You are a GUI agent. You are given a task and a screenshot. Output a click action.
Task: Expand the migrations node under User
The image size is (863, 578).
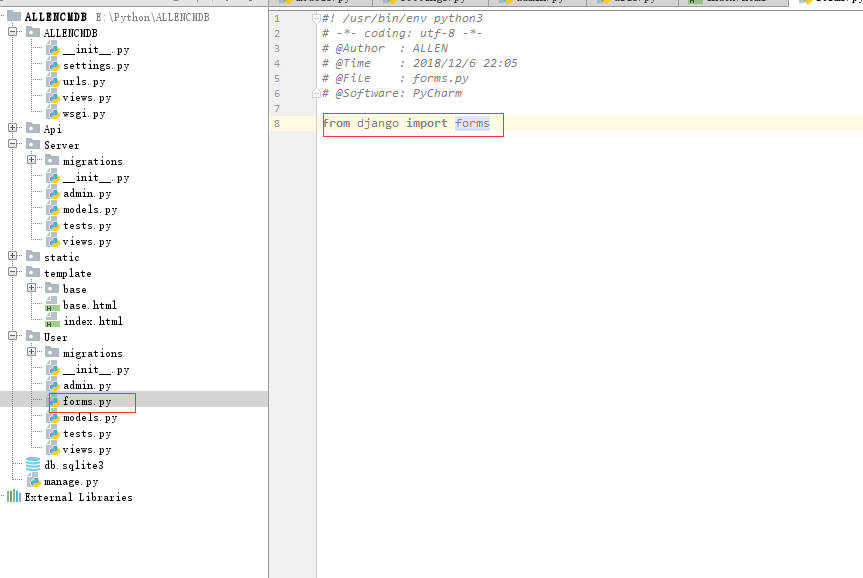[31, 351]
